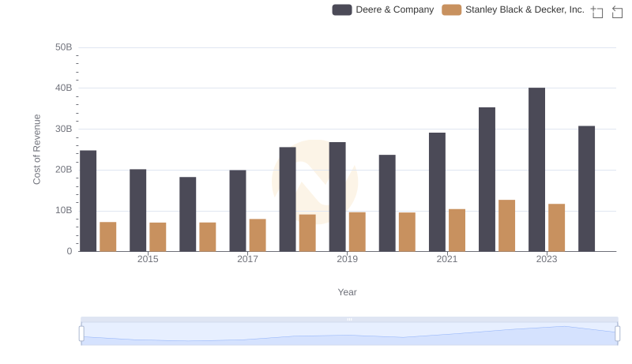Click the Deere & Company bar for 2021
Image resolution: width=632 pixels, height=364 pixels.
coord(437,192)
